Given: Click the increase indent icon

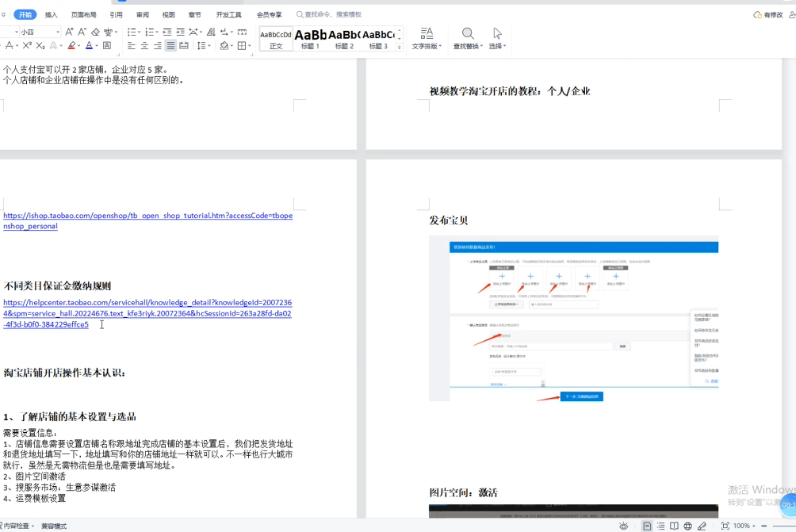Looking at the screenshot, I should coord(181,32).
